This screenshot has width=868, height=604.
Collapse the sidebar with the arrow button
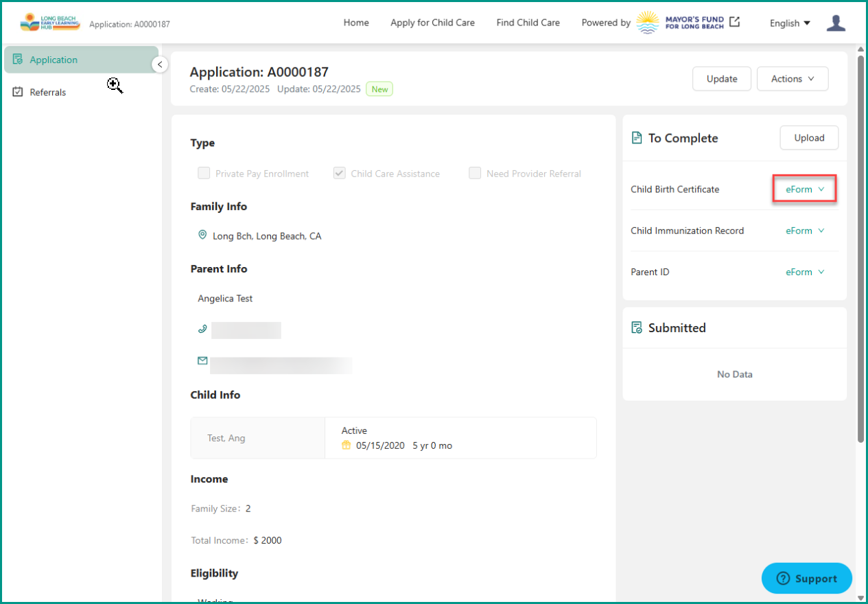[x=160, y=65]
